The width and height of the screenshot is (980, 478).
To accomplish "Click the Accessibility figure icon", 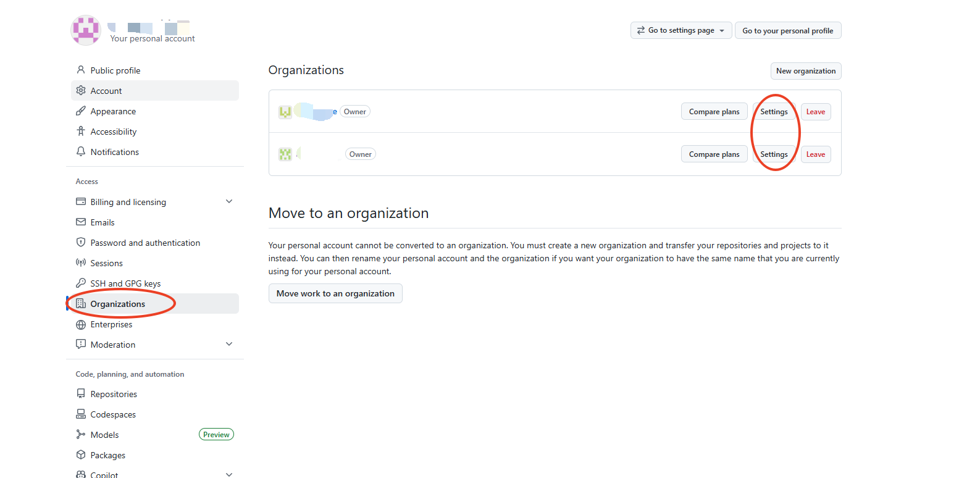I will (x=81, y=131).
